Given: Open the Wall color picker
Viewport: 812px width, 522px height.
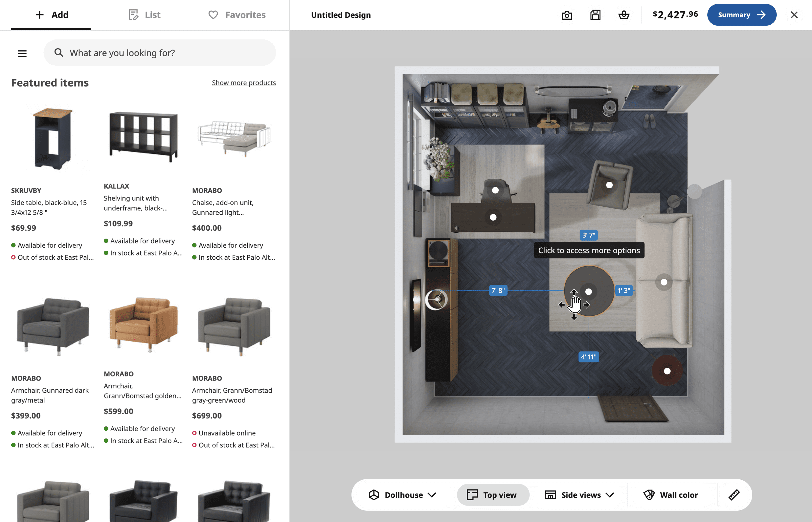Looking at the screenshot, I should [671, 495].
